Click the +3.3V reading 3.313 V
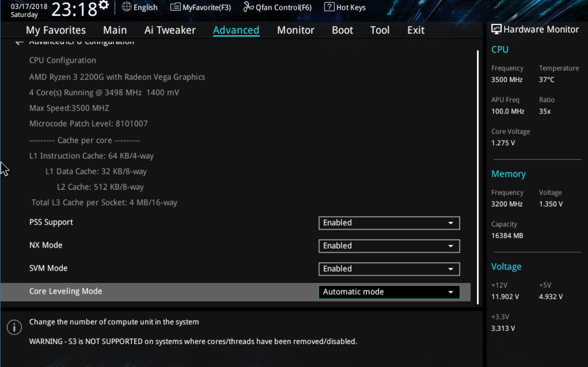588x367 pixels. click(503, 328)
